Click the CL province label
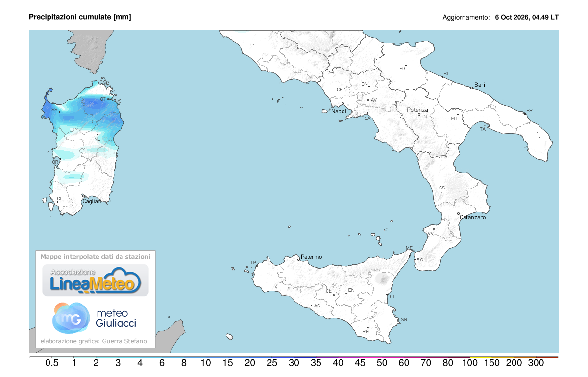Image resolution: width=588 pixels, height=377 pixels. pos(329,291)
